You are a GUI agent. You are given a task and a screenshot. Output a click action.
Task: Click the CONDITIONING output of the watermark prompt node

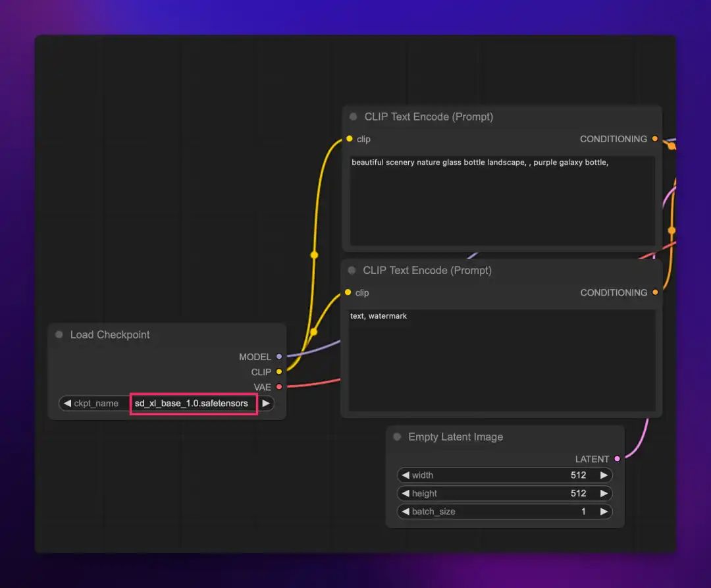tap(655, 292)
